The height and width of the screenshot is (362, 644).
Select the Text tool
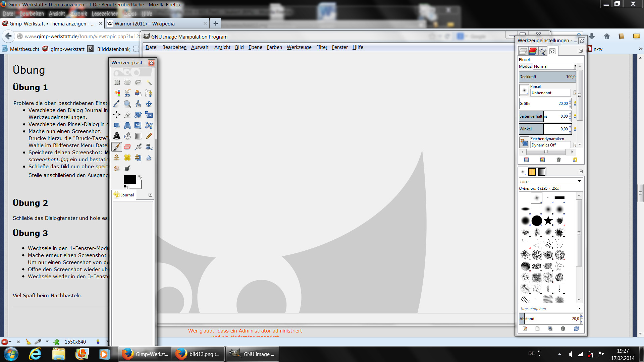(117, 136)
